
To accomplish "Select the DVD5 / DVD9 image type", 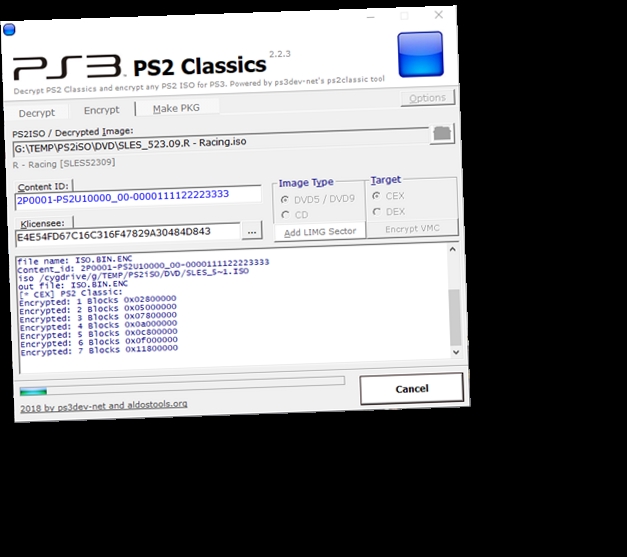I will pos(318,199).
